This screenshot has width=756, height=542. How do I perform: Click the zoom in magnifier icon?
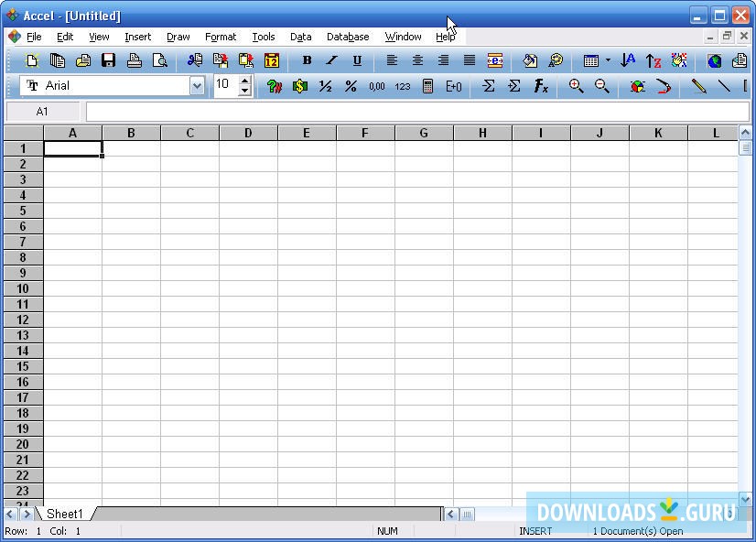[x=576, y=86]
